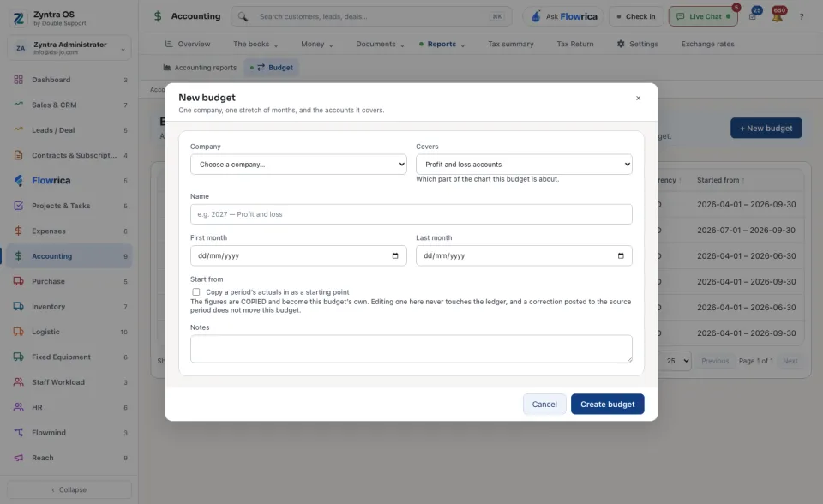The image size is (823, 504).
Task: Click the Next page button
Action: click(790, 361)
